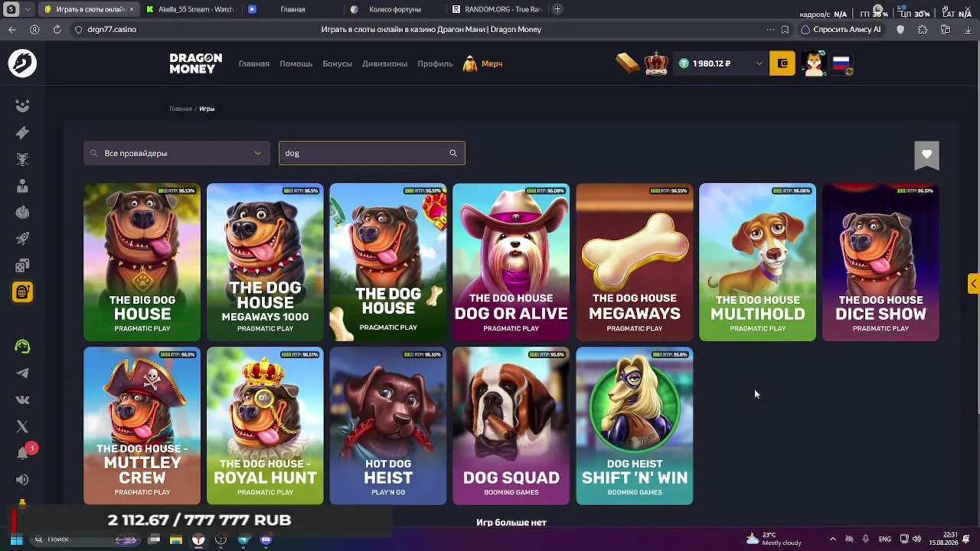980x551 pixels.
Task: Open Yandex Browser from the taskbar
Action: (x=198, y=540)
